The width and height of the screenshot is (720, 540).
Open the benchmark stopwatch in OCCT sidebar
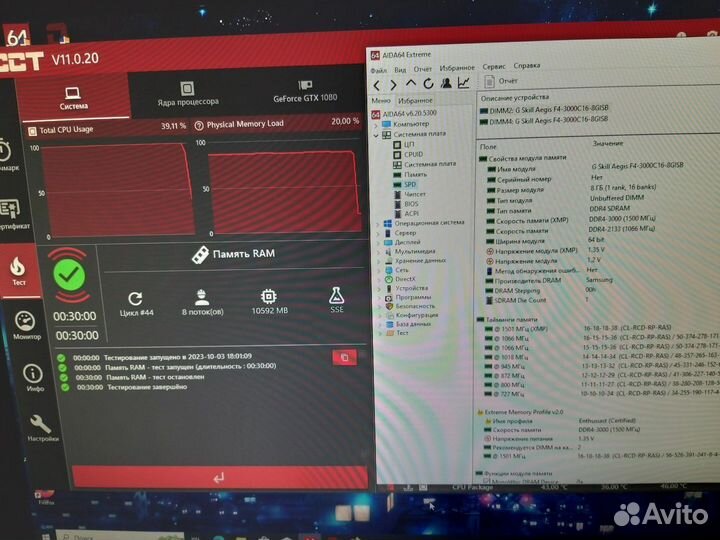pos(6,155)
